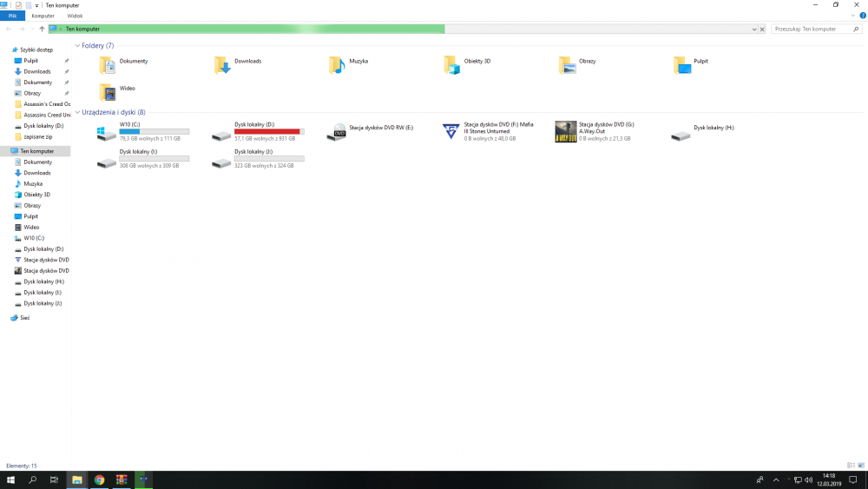Image resolution: width=868 pixels, height=489 pixels.
Task: Open the Komputer ribbon tab
Action: coord(43,16)
